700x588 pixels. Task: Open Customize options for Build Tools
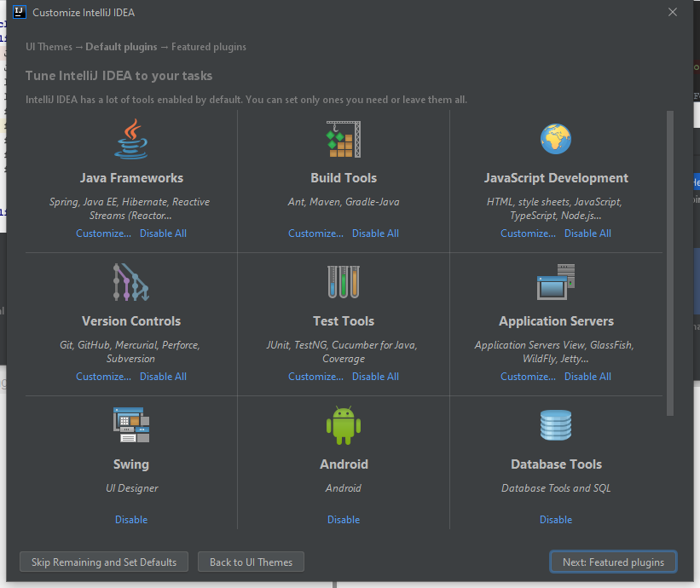point(315,233)
